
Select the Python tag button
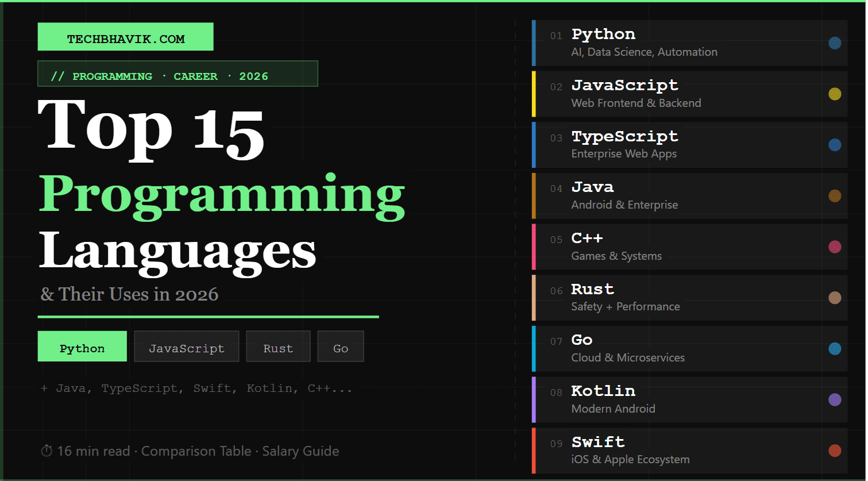[82, 347]
